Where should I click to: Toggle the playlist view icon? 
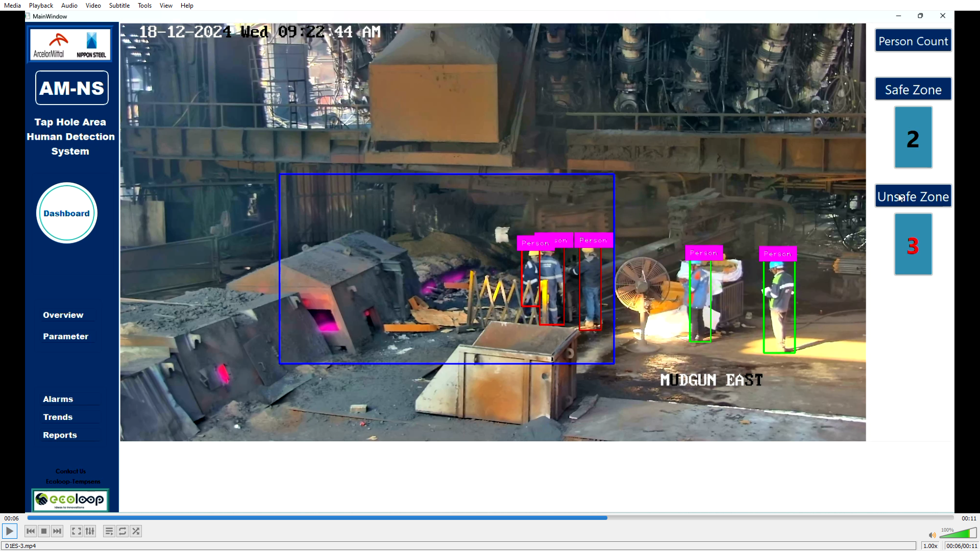pos(109,531)
